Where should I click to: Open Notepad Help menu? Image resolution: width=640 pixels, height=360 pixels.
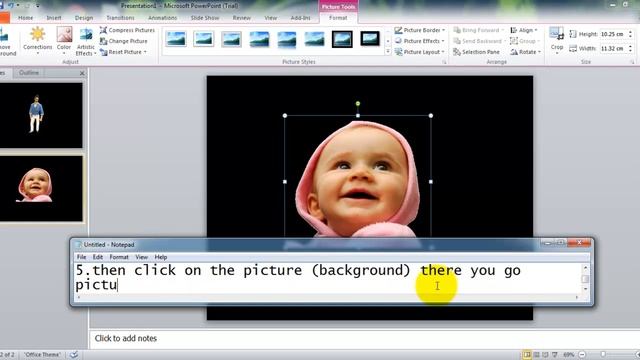coord(161,257)
